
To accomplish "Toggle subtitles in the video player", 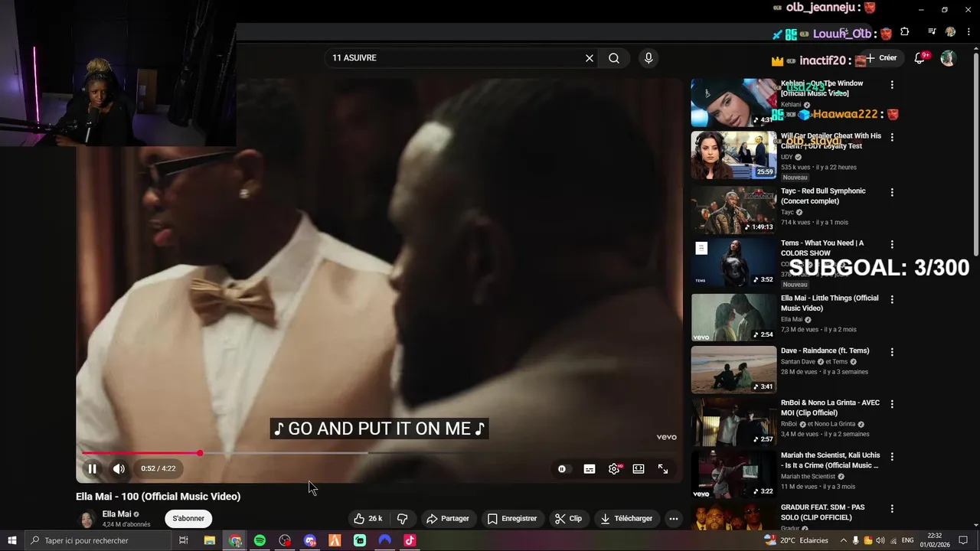I will click(x=590, y=469).
